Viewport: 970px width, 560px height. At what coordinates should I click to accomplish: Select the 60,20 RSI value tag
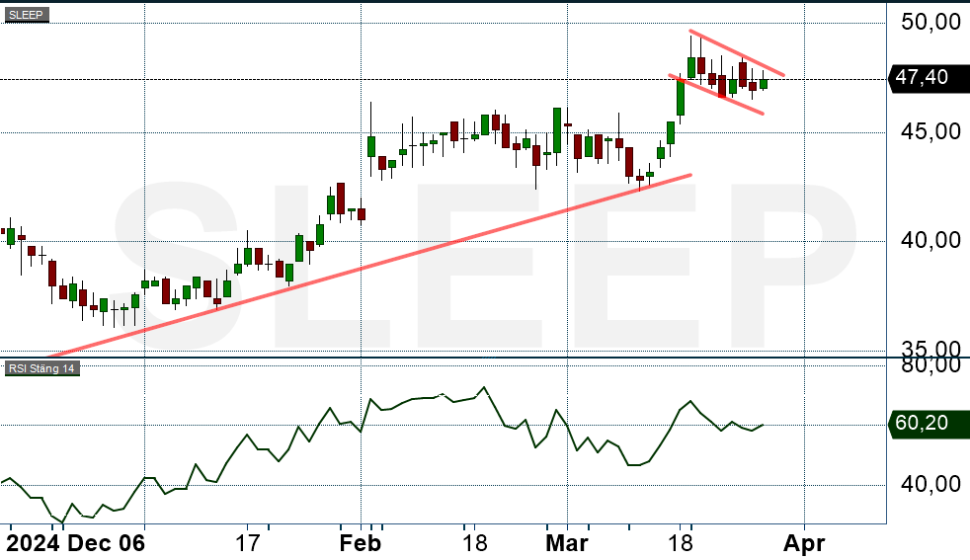click(x=928, y=423)
